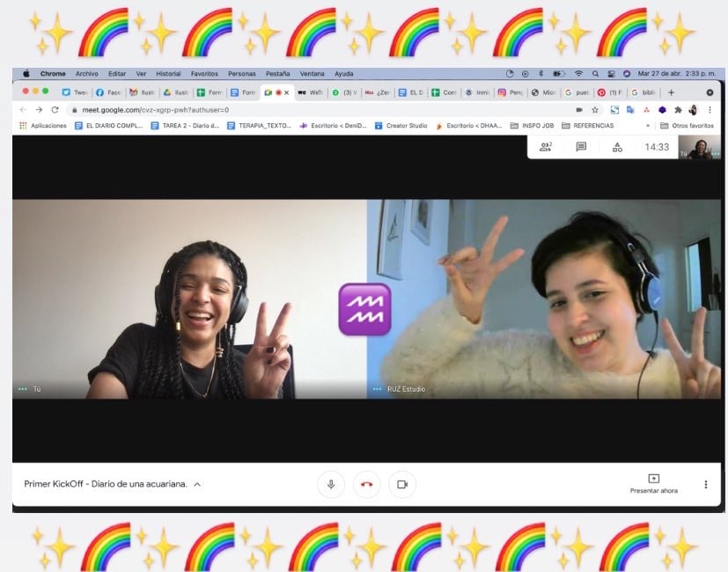Turn off the camera in Meet

[x=402, y=484]
